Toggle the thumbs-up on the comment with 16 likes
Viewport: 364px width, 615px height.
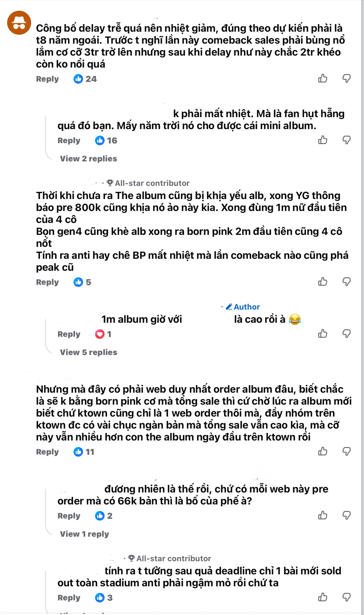pos(322,140)
